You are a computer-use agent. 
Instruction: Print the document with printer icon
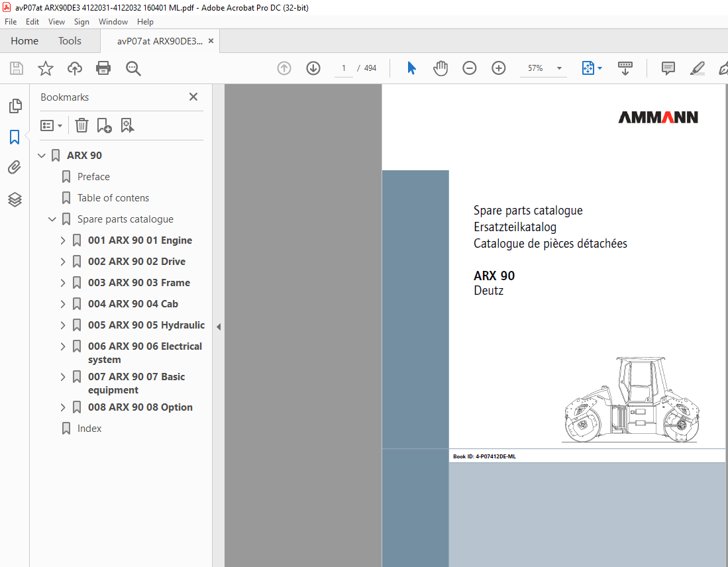[x=103, y=68]
